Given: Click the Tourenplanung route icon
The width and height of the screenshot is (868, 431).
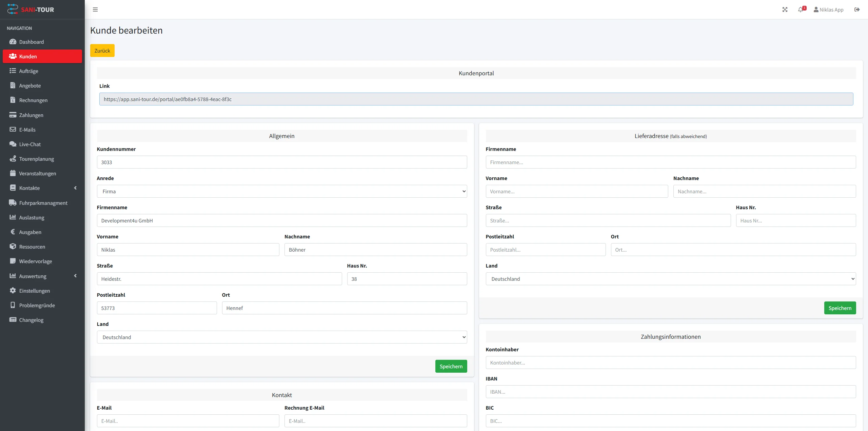Looking at the screenshot, I should (13, 159).
